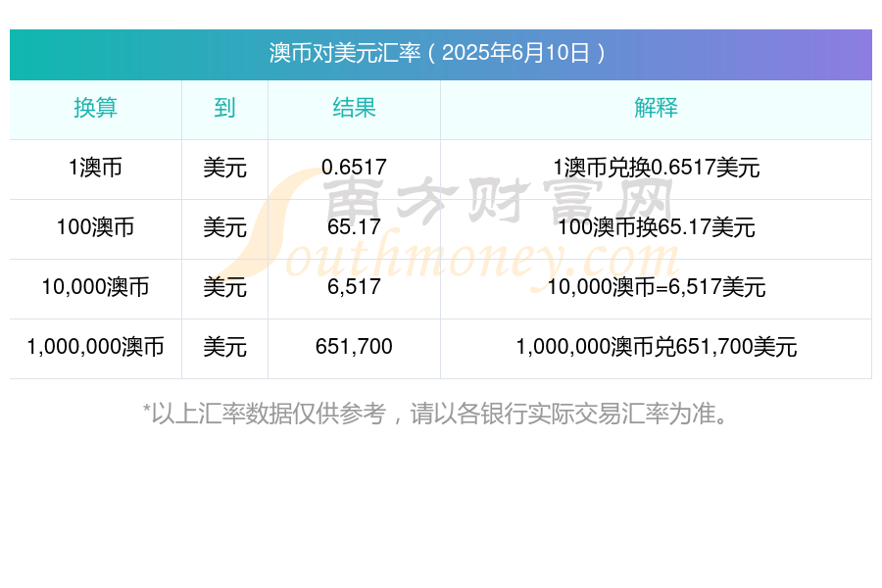Image resolution: width=882 pixels, height=588 pixels.
Task: Select the result value 6,517
Action: click(354, 287)
